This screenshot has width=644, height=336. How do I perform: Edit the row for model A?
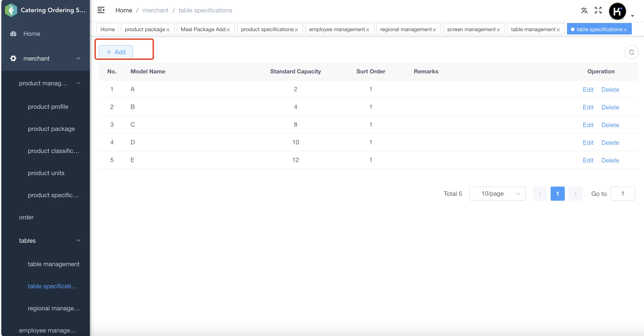(x=588, y=90)
